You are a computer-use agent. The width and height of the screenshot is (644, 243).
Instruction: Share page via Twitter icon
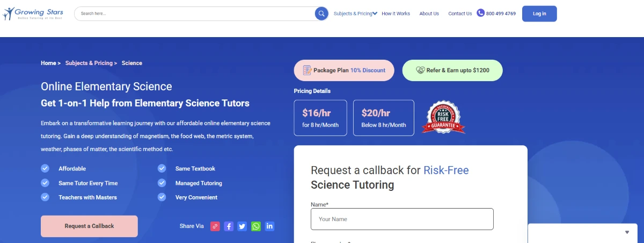coord(242,226)
